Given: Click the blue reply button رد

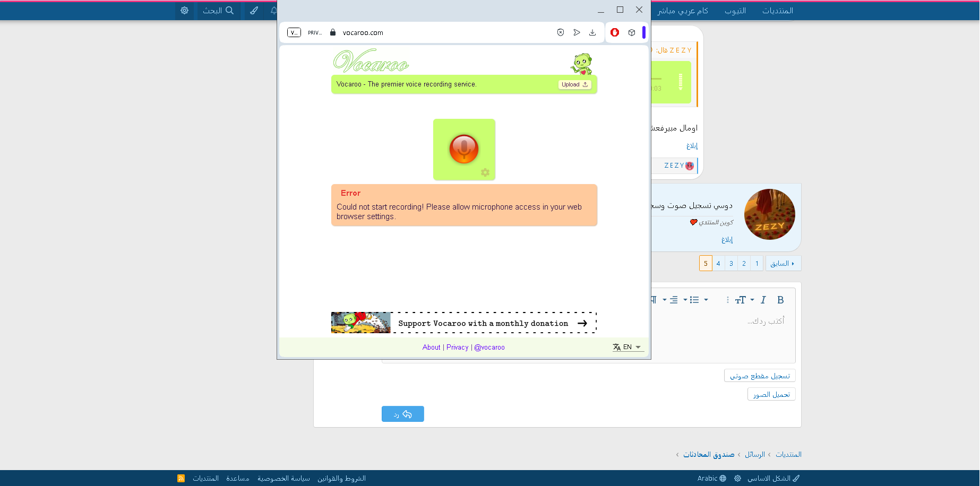Looking at the screenshot, I should click(x=403, y=414).
